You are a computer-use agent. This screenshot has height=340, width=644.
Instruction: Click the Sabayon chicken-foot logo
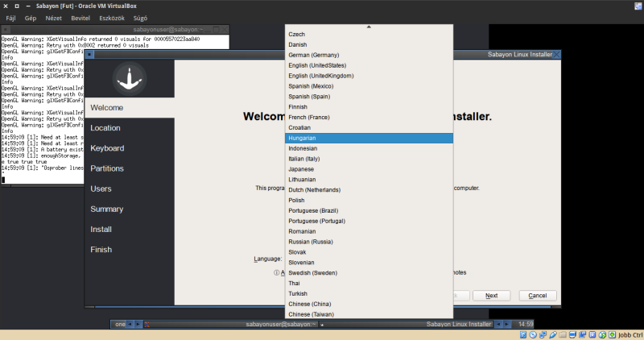pos(130,78)
